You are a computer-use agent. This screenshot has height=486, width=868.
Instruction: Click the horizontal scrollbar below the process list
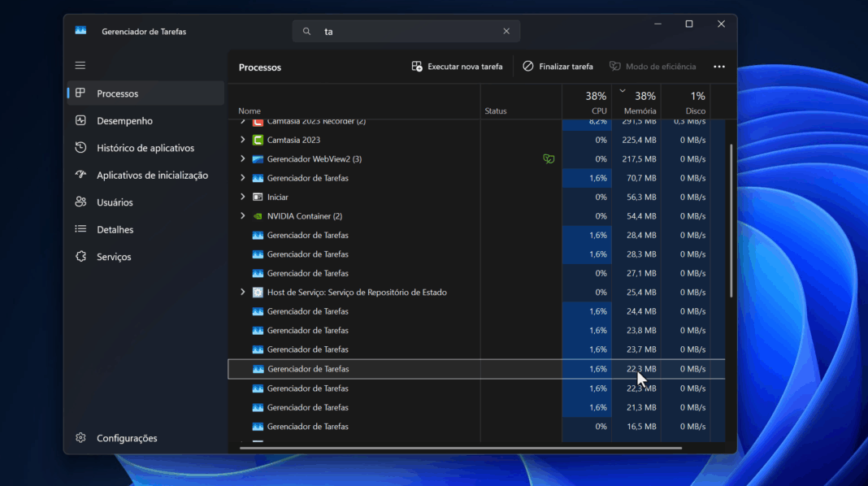tap(461, 448)
